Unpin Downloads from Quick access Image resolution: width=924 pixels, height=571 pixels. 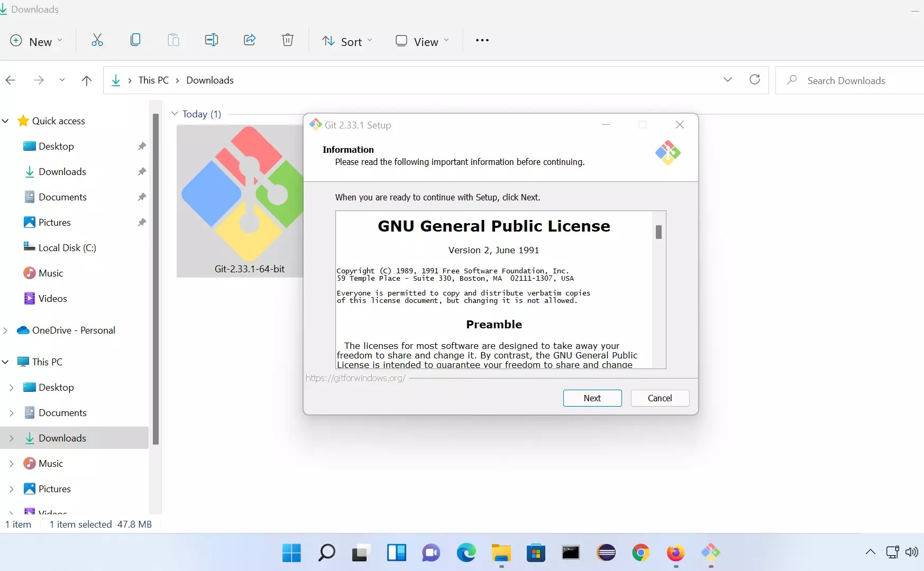141,171
